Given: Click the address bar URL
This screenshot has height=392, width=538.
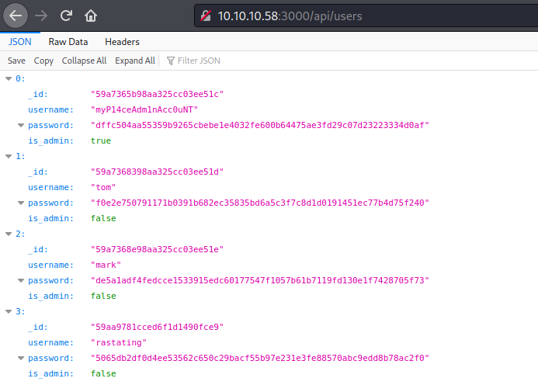Looking at the screenshot, I should [290, 16].
